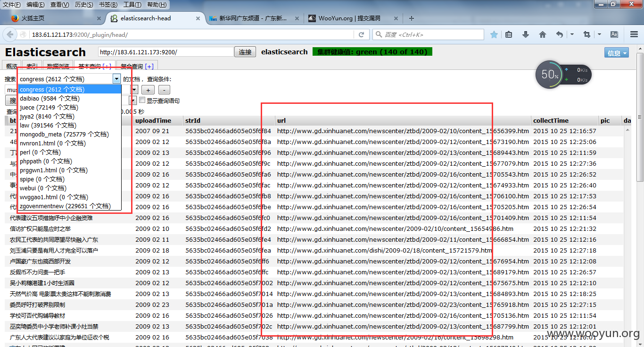The image size is (644, 347).
Task: Close the 新华网广东频道 tab
Action: pyautogui.click(x=297, y=18)
